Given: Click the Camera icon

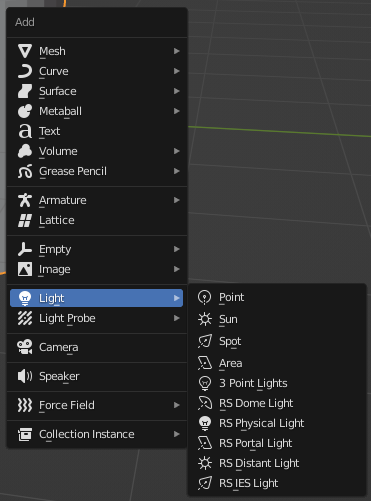Looking at the screenshot, I should 25,347.
